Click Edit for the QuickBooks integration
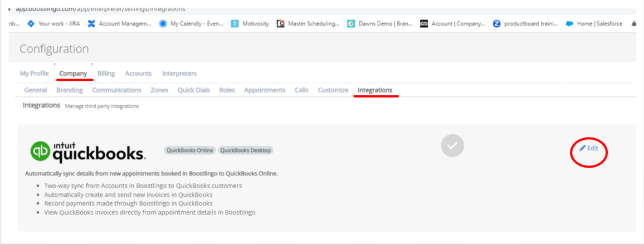644x245 pixels. [589, 149]
